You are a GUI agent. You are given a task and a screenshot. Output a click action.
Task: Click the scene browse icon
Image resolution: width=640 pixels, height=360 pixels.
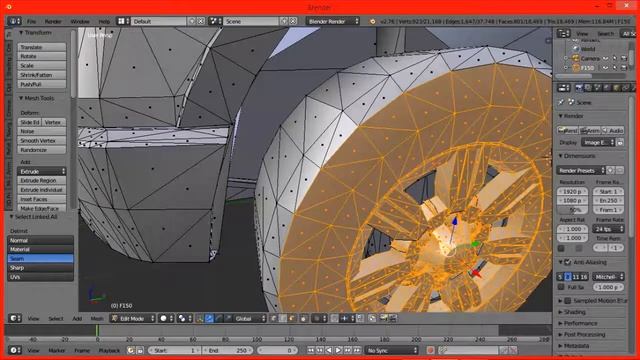215,21
